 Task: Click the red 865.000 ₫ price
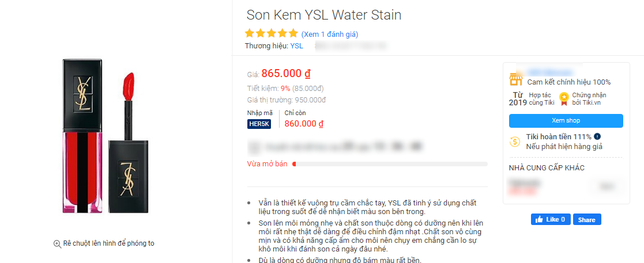click(286, 74)
